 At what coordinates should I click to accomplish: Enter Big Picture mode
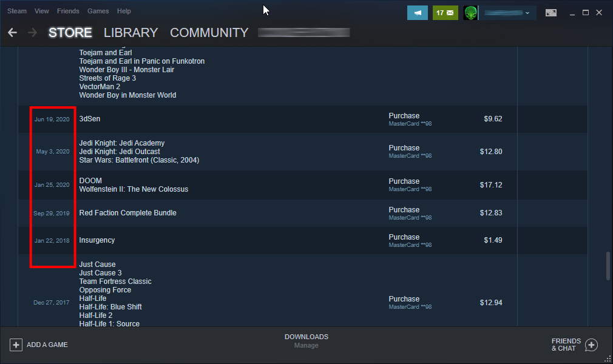(x=551, y=12)
